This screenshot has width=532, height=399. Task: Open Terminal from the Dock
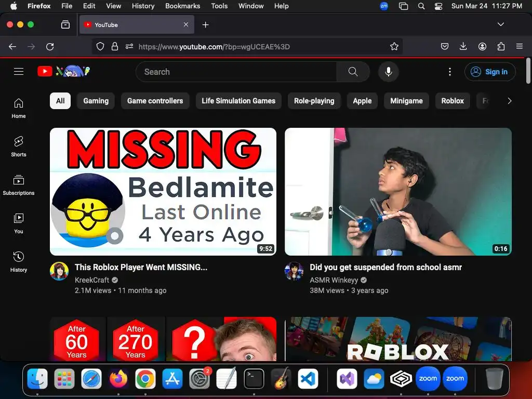click(254, 378)
